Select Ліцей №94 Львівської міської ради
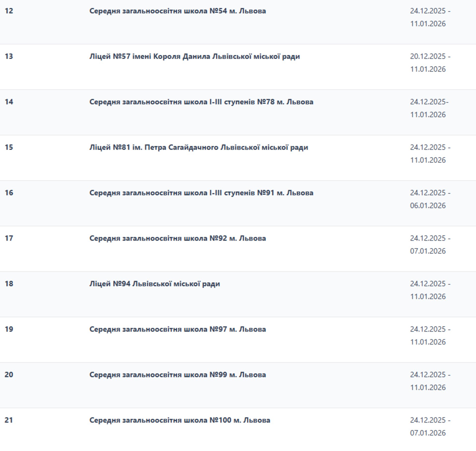The width and height of the screenshot is (476, 451). (155, 284)
